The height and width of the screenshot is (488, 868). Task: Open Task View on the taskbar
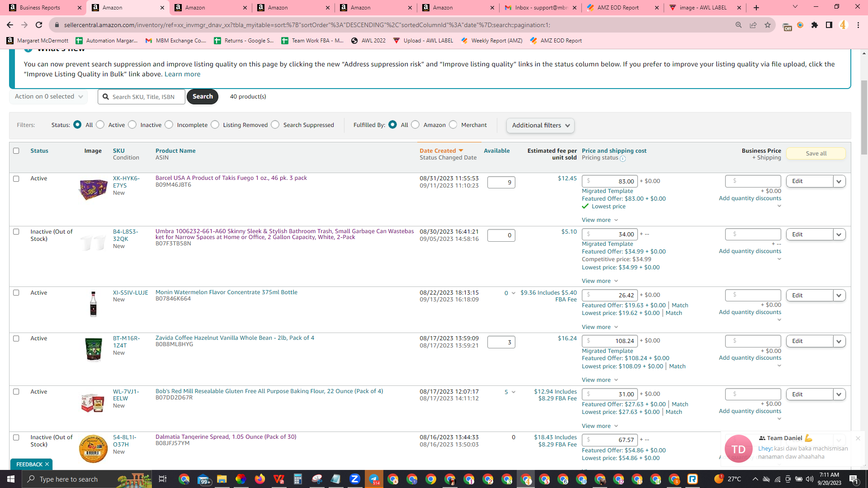coord(163,479)
